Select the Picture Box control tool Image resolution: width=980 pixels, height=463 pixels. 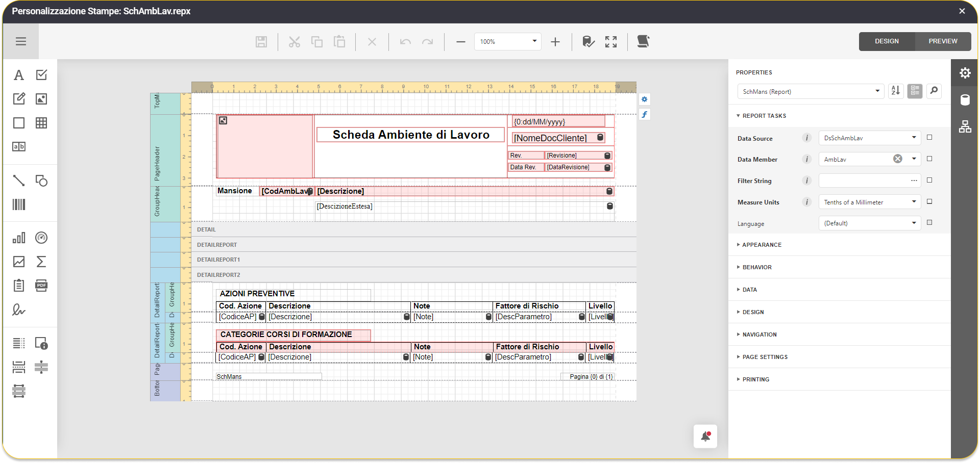[41, 99]
